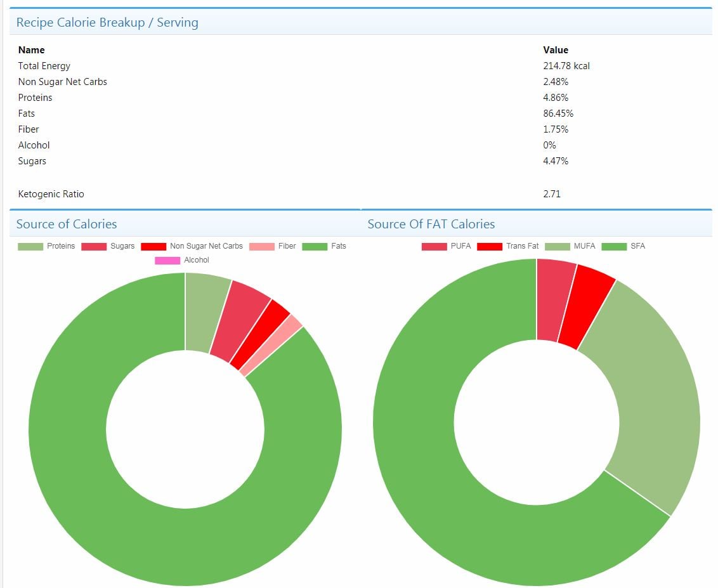Toggle the Proteins legend swatch
The height and width of the screenshot is (588, 718).
(30, 246)
